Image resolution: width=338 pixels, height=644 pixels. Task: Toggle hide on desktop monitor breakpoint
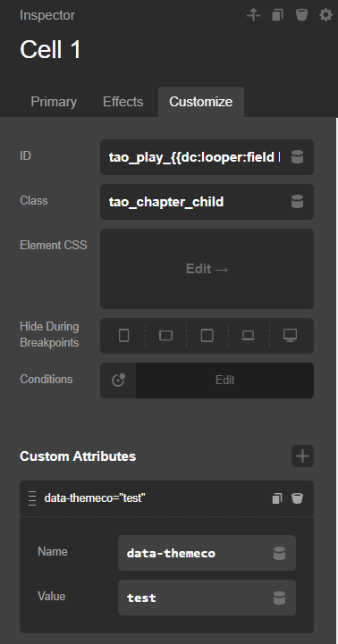pyautogui.click(x=291, y=336)
